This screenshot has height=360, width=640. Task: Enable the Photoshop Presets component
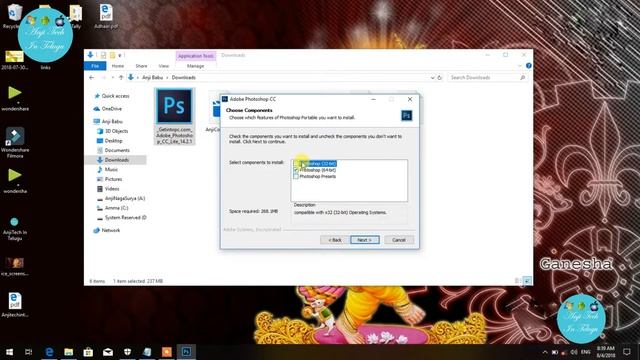[x=296, y=177]
